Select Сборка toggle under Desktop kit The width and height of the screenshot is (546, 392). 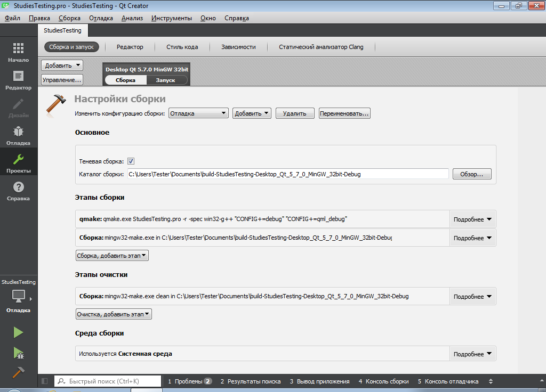126,80
